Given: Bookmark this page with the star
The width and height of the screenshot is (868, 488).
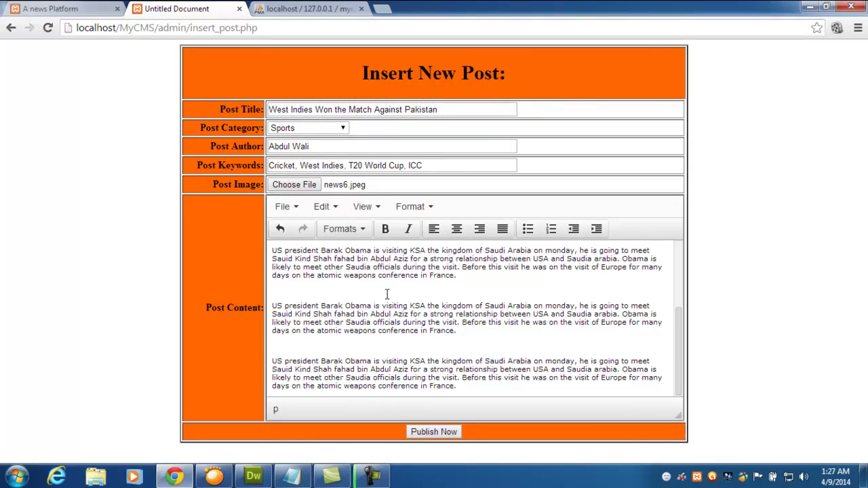Looking at the screenshot, I should point(817,28).
